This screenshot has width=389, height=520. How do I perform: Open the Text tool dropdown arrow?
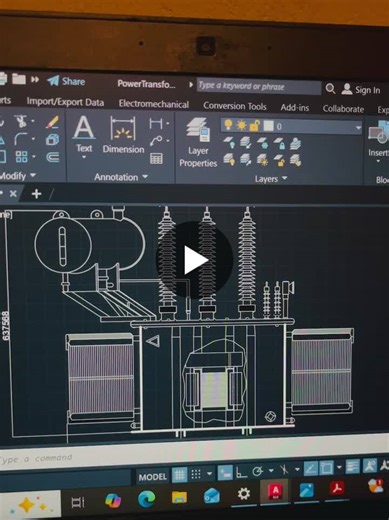tap(84, 157)
